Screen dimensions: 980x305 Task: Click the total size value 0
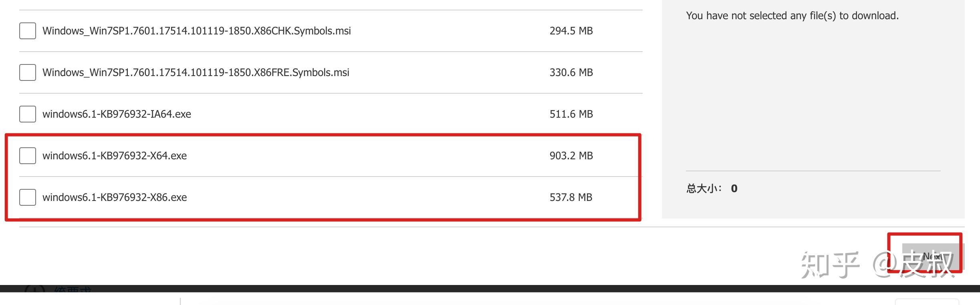point(734,189)
